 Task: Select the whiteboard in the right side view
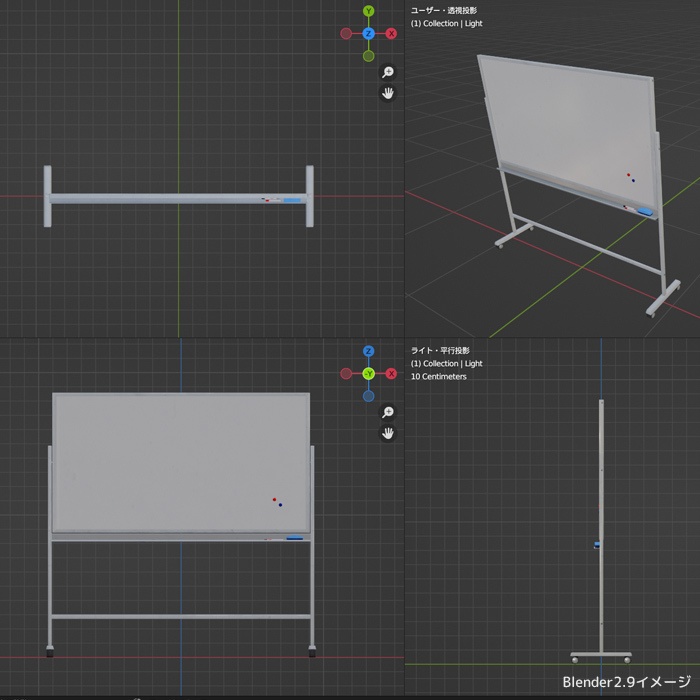(x=601, y=531)
